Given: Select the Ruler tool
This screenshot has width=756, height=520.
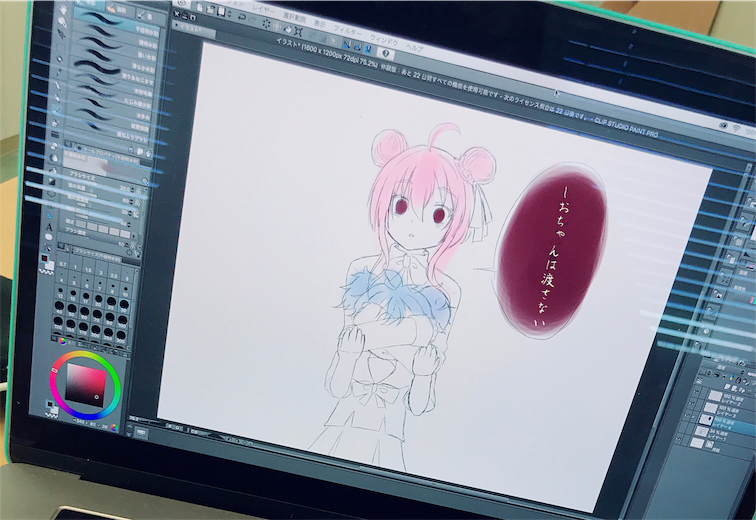Looking at the screenshot, I should coord(49,216).
